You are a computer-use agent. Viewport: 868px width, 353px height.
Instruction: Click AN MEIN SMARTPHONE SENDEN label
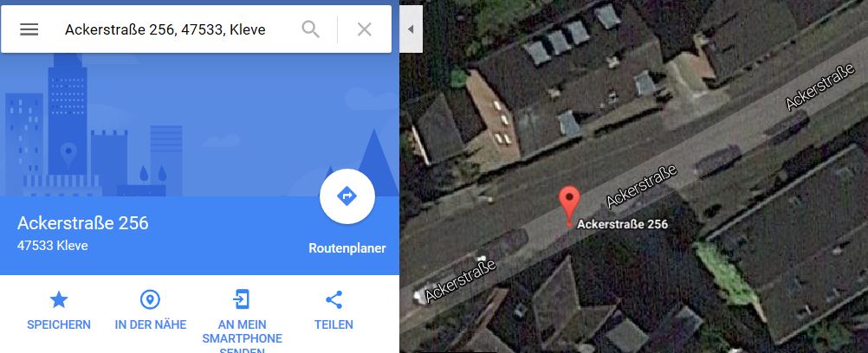pos(242,337)
